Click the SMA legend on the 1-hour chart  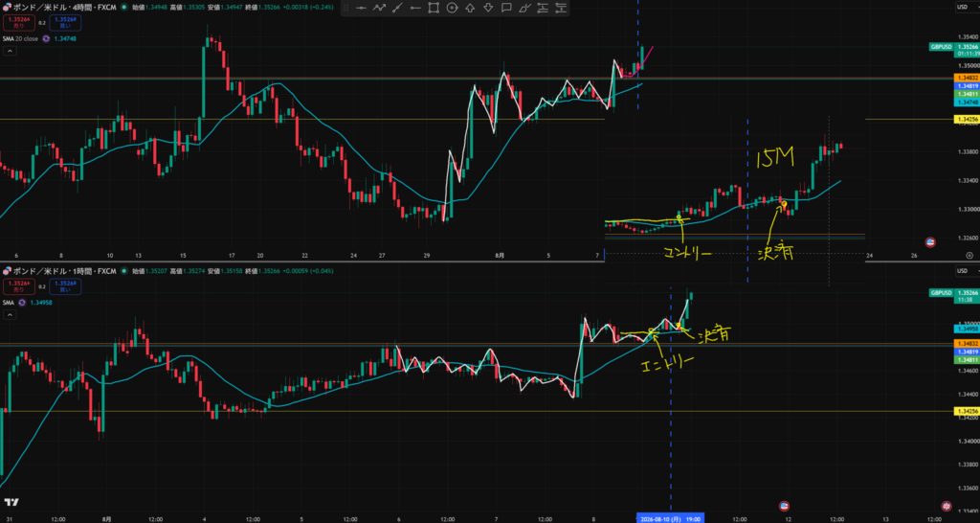tap(9, 303)
